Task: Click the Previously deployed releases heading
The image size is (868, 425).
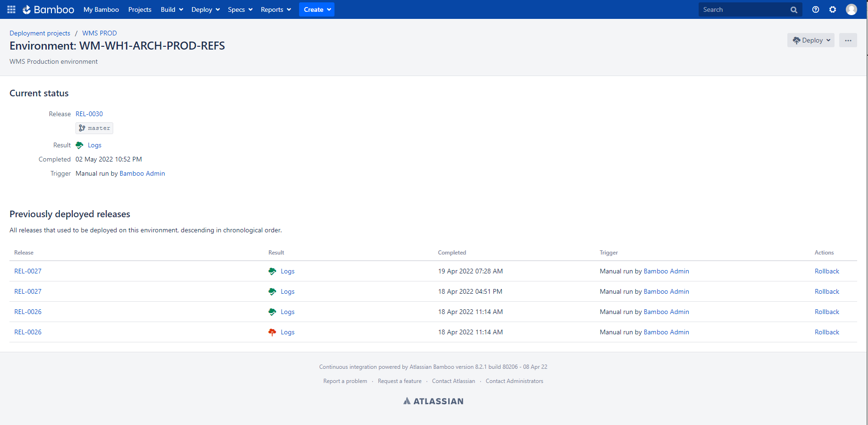Action: point(70,214)
